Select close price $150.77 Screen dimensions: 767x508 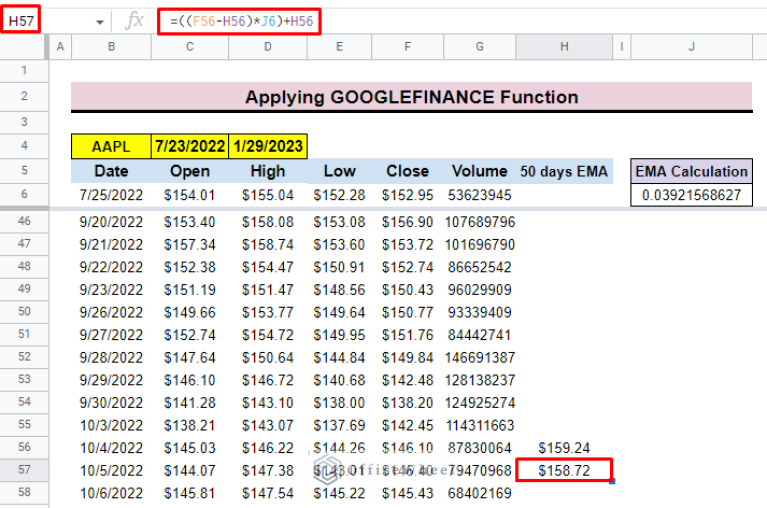click(407, 312)
